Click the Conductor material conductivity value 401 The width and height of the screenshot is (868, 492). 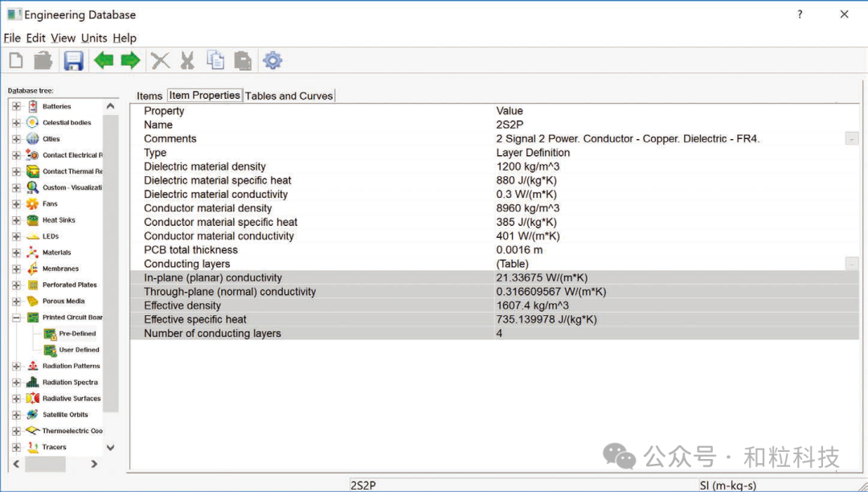(527, 236)
